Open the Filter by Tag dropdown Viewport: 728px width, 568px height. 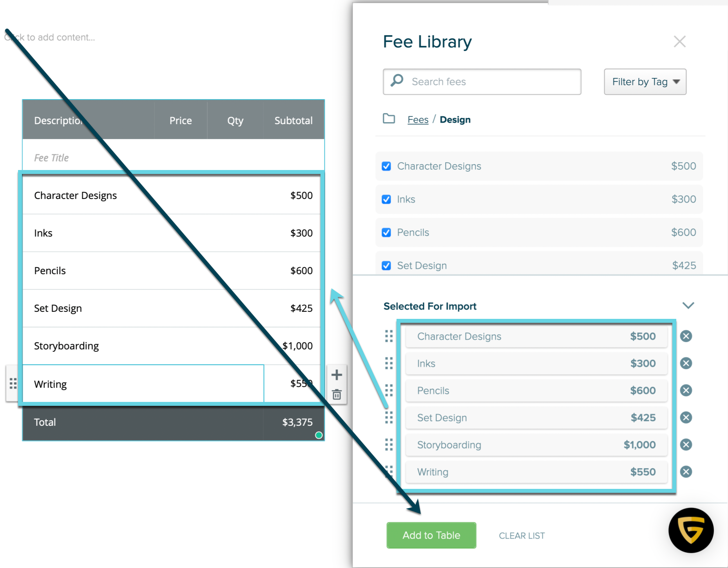point(645,82)
